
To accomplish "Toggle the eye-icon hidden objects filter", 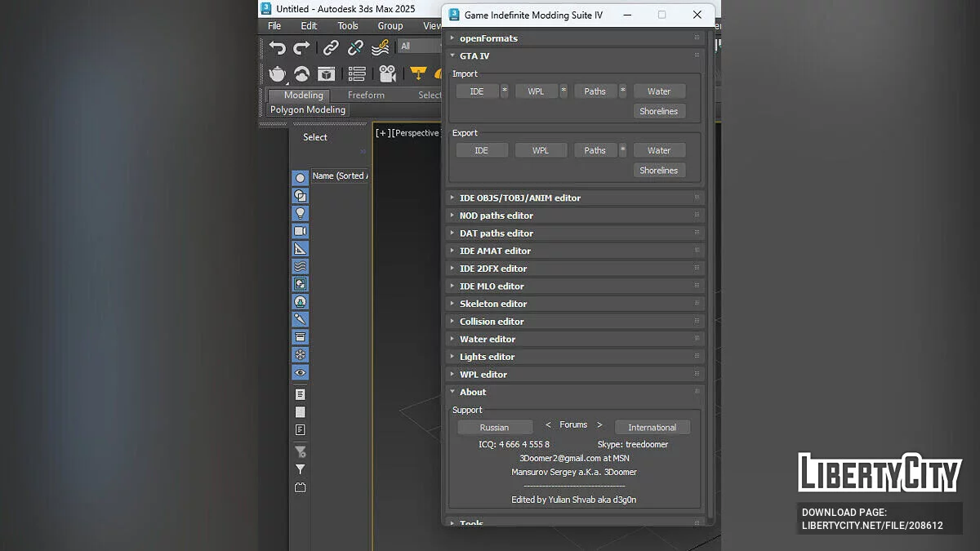I will 301,372.
